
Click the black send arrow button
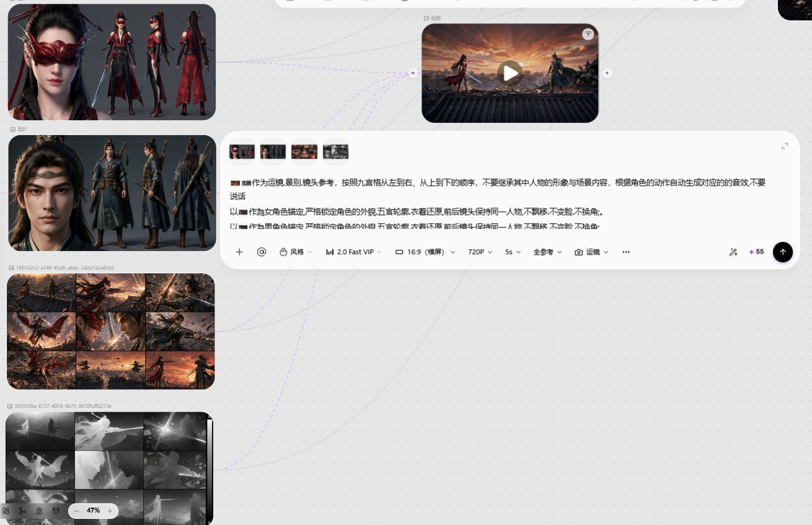coord(783,252)
